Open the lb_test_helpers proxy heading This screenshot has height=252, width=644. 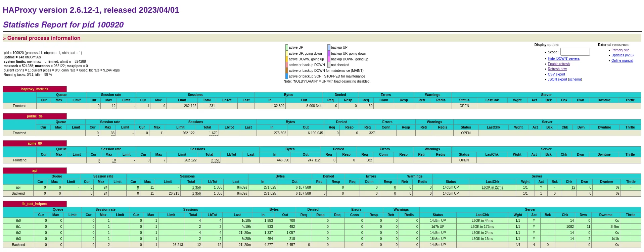pos(35,204)
